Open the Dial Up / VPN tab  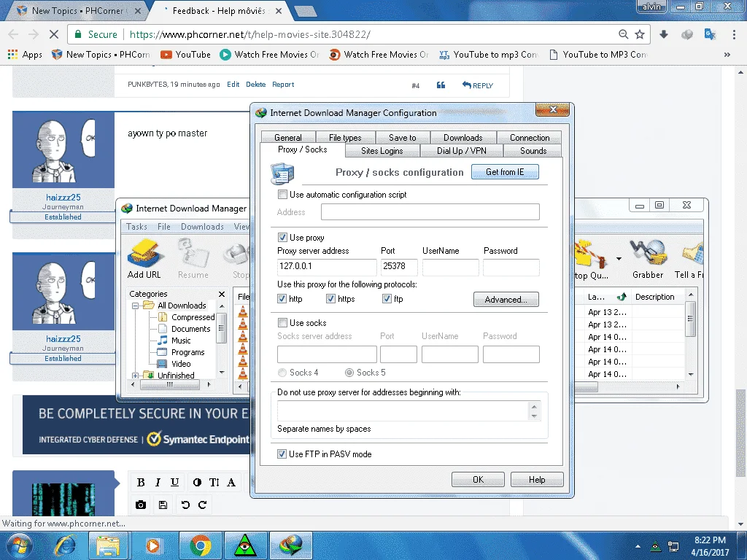pos(462,150)
